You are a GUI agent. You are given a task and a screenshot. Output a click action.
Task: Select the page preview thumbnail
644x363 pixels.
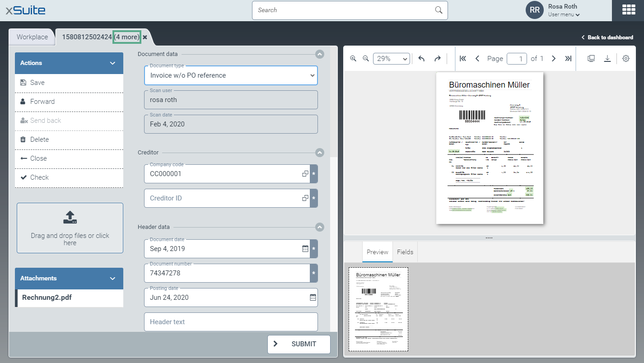[x=378, y=309]
